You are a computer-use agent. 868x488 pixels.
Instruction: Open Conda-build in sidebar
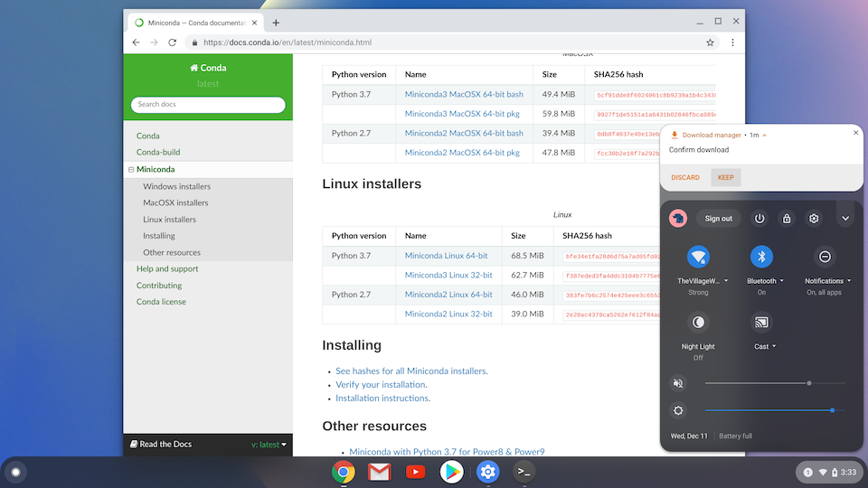pos(158,152)
